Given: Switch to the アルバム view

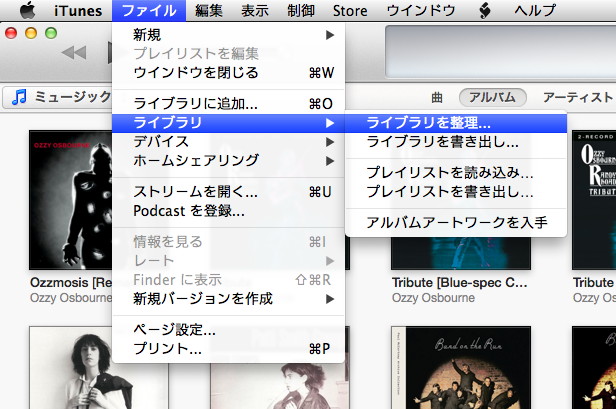Looking at the screenshot, I should point(493,97).
